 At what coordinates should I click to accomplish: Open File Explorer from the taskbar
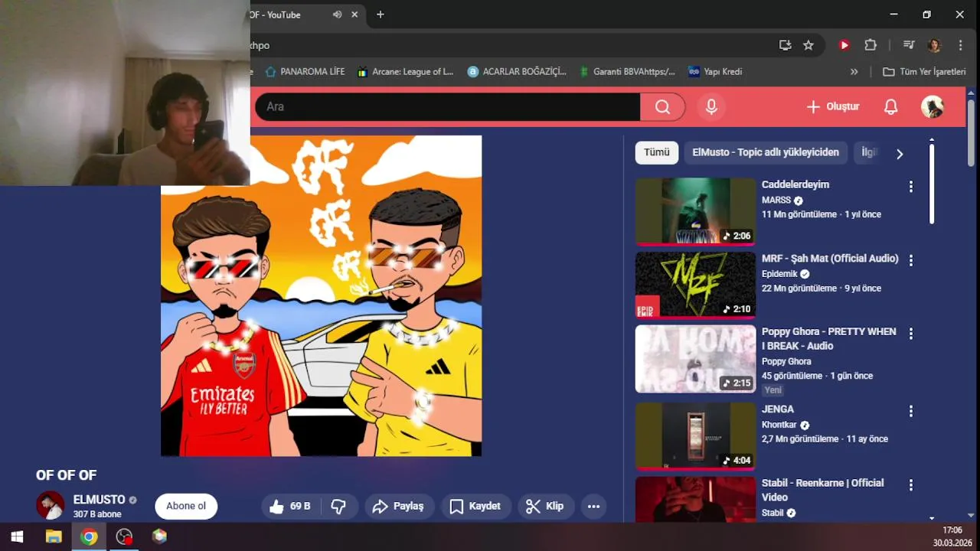(x=54, y=536)
